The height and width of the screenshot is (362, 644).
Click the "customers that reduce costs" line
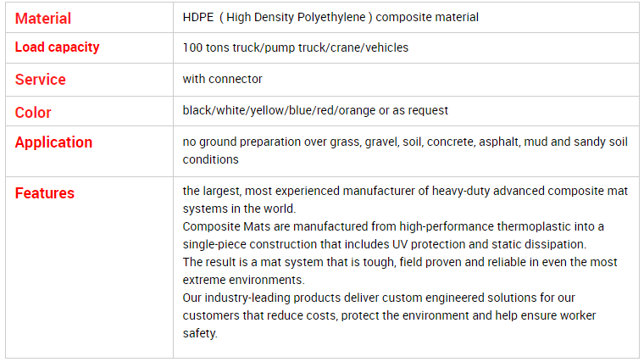[389, 315]
